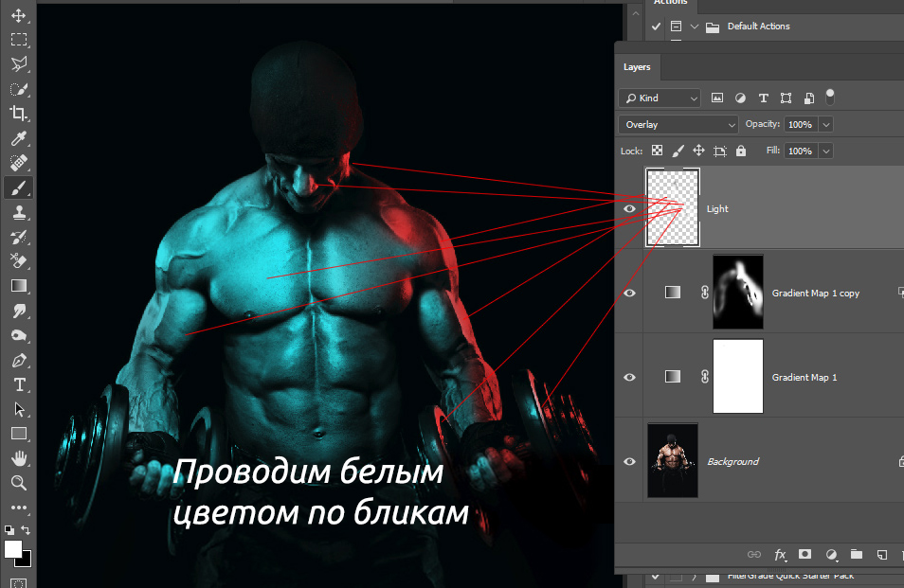Open the Opacity slider dropdown arrow
This screenshot has height=588, width=904.
tap(825, 124)
